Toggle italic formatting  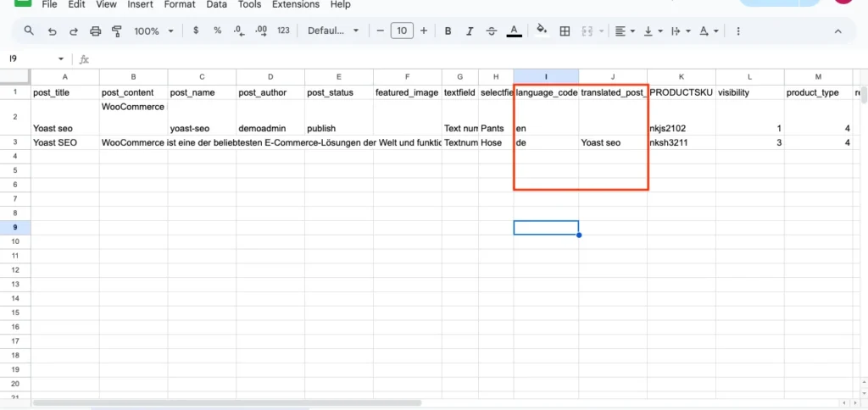tap(470, 31)
